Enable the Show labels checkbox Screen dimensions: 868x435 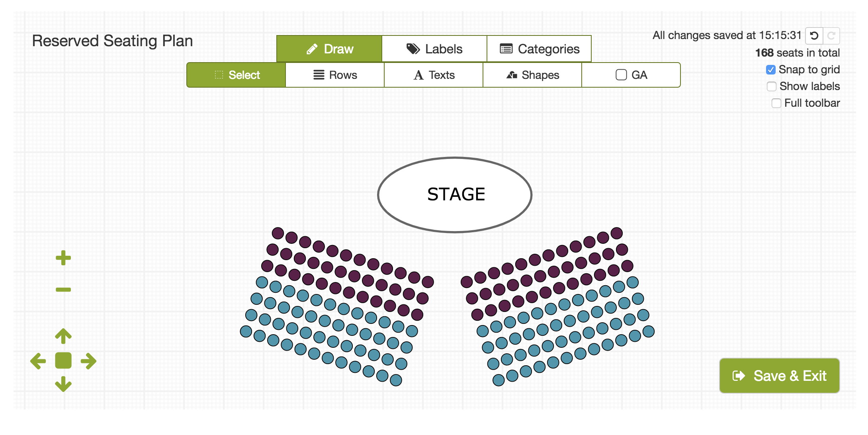point(772,86)
